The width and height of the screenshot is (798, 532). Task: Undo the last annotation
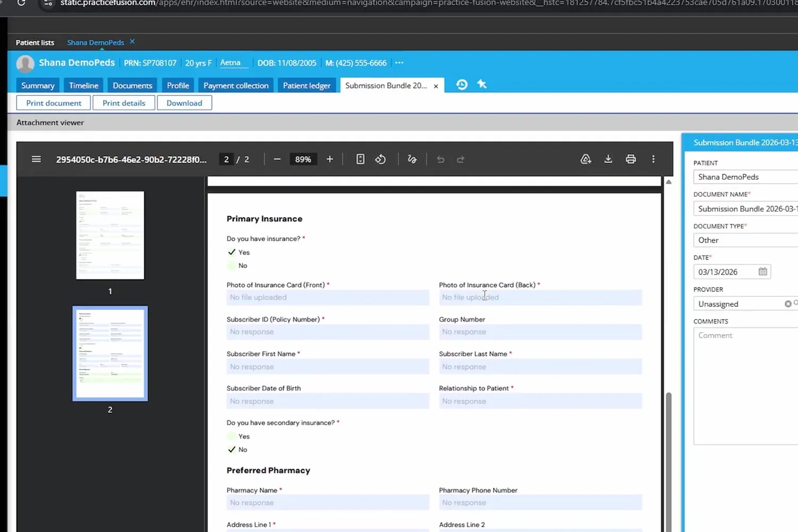[x=440, y=159]
